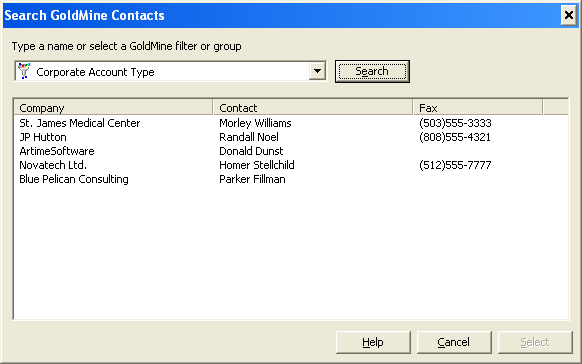Sort by the Fax column header
582x364 pixels.
[478, 108]
